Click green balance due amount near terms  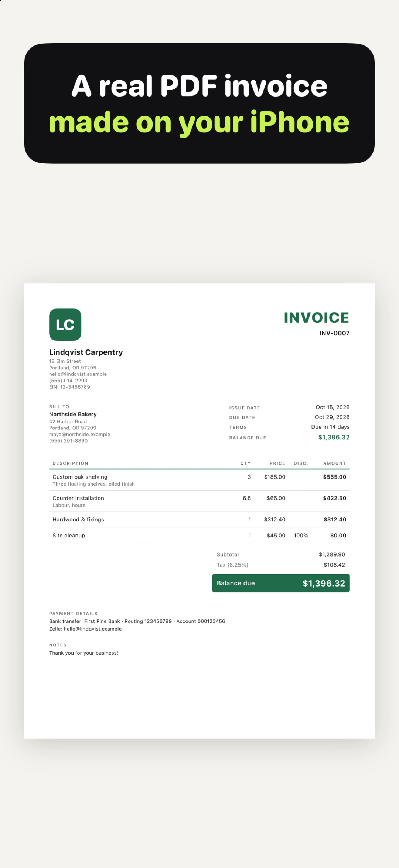point(334,437)
